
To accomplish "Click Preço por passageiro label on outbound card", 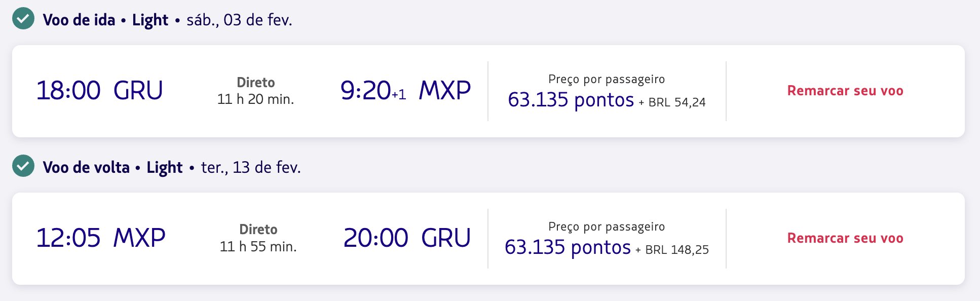I will tap(607, 79).
